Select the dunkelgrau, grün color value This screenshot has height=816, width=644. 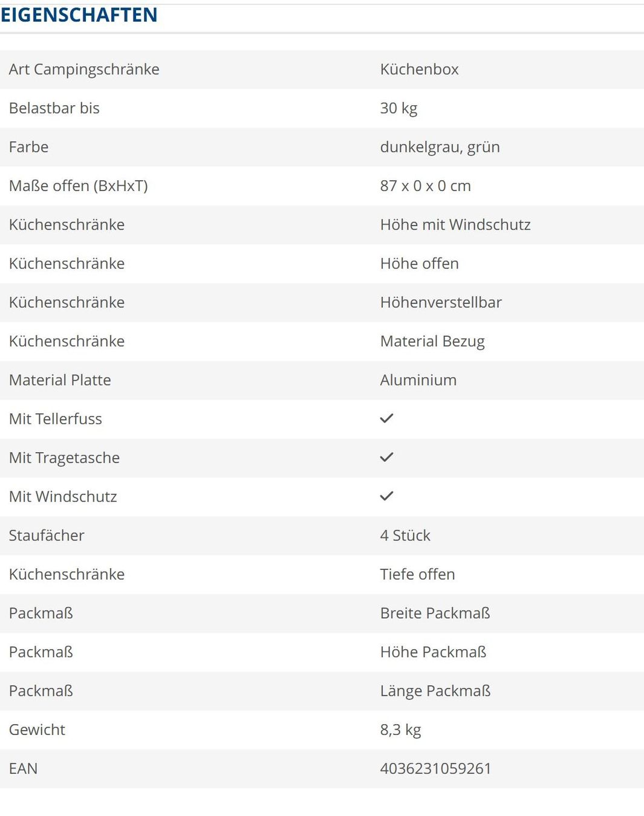click(440, 147)
